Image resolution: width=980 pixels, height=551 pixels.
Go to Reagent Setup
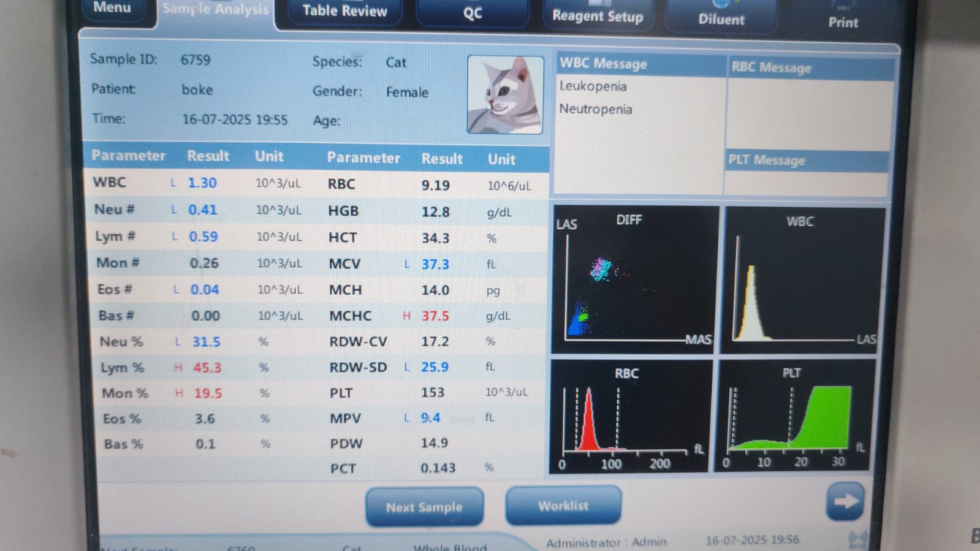pyautogui.click(x=598, y=16)
